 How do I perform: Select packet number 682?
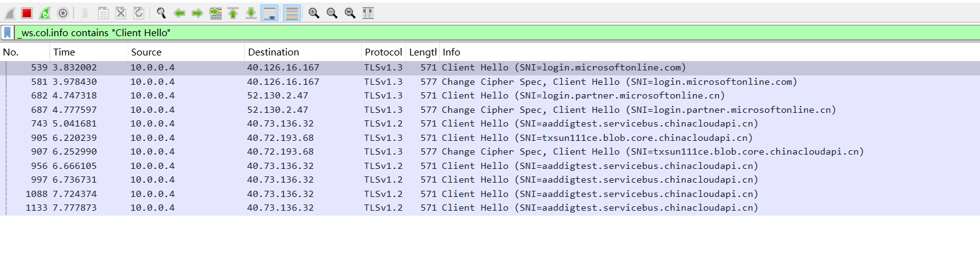[x=490, y=95]
